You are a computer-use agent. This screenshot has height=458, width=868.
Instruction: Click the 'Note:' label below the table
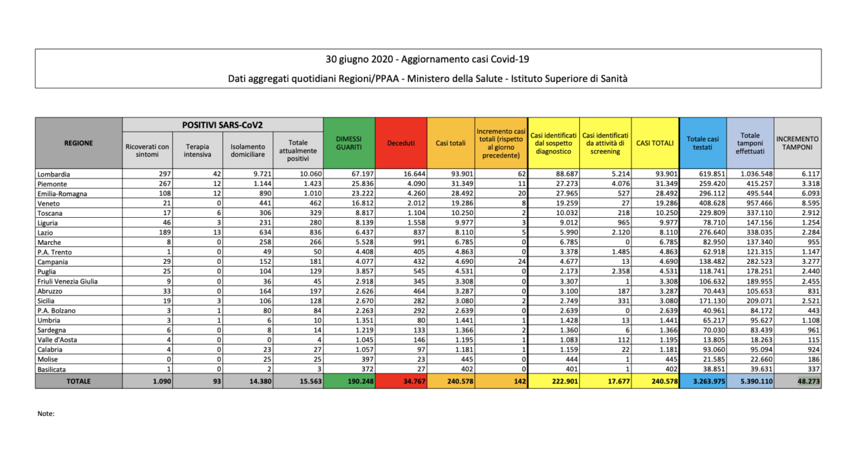[x=46, y=413]
